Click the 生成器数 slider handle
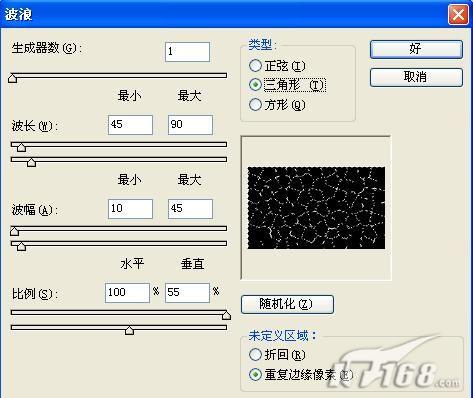This screenshot has height=398, width=473. tap(13, 78)
